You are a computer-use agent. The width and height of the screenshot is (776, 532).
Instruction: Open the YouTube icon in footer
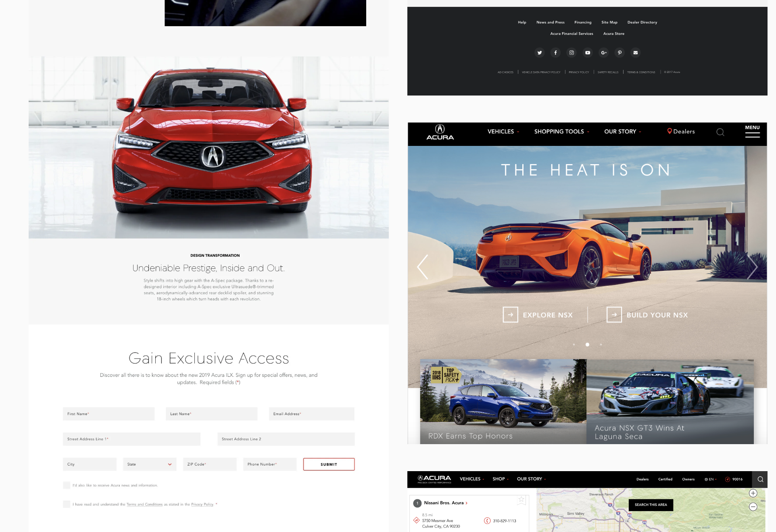(588, 53)
